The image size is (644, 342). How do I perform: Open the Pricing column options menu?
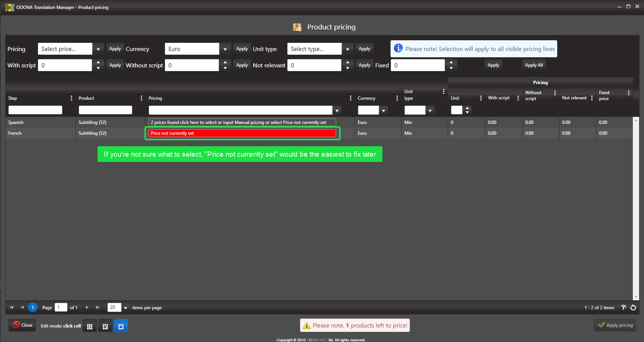coord(351,98)
